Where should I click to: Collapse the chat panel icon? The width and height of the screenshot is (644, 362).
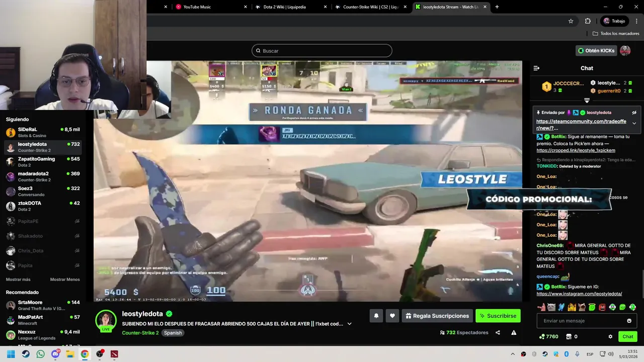(536, 68)
